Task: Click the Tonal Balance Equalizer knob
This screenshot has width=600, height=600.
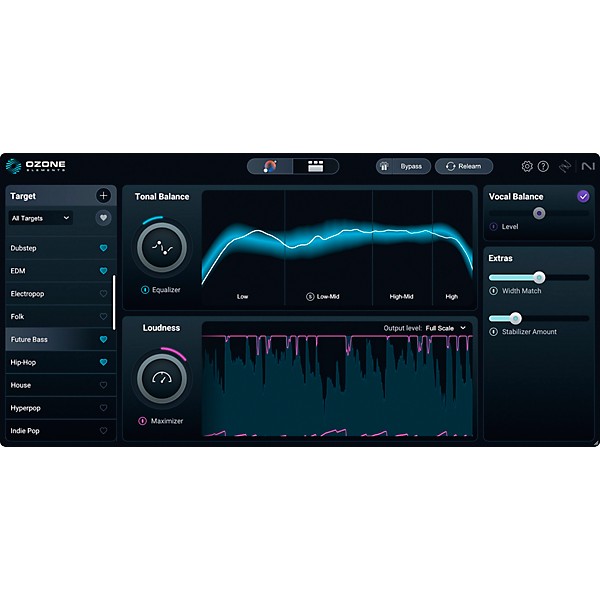Action: 162,247
